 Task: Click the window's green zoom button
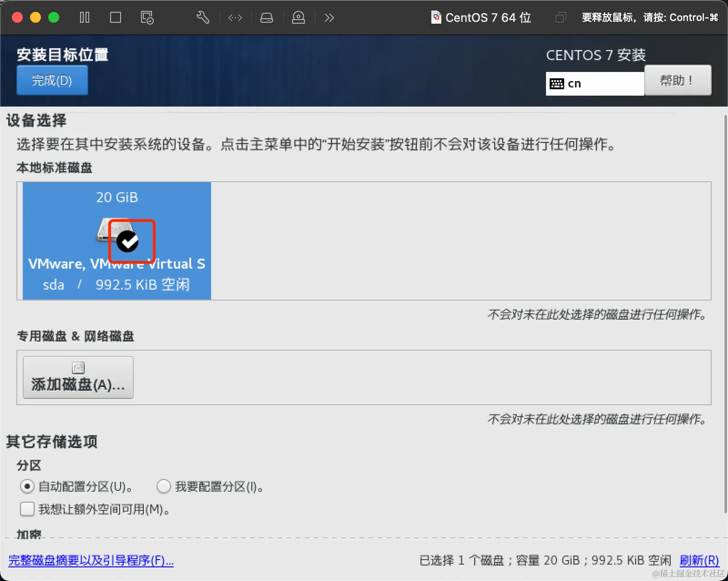54,18
